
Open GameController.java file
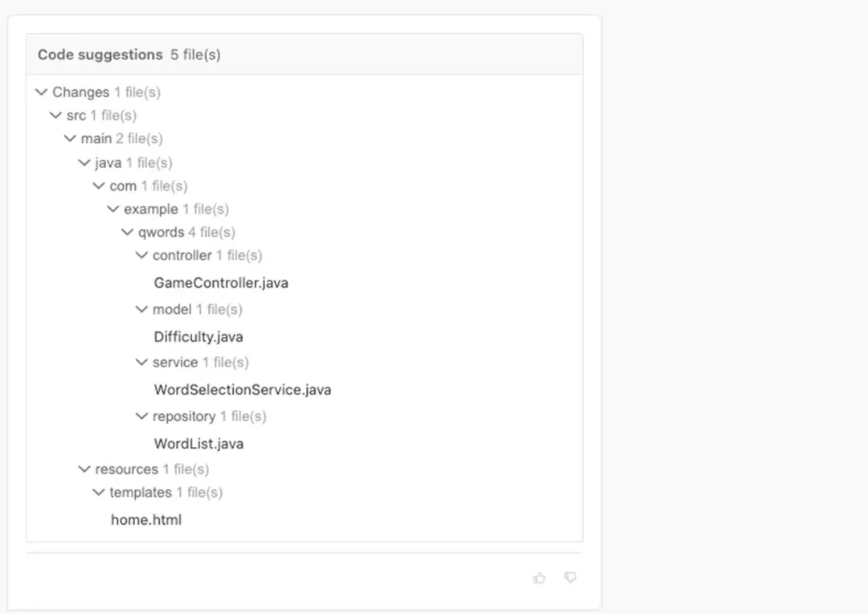[x=221, y=283]
